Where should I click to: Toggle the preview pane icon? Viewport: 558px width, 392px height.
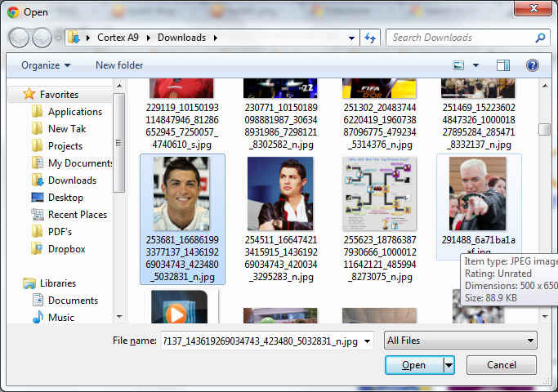[503, 65]
